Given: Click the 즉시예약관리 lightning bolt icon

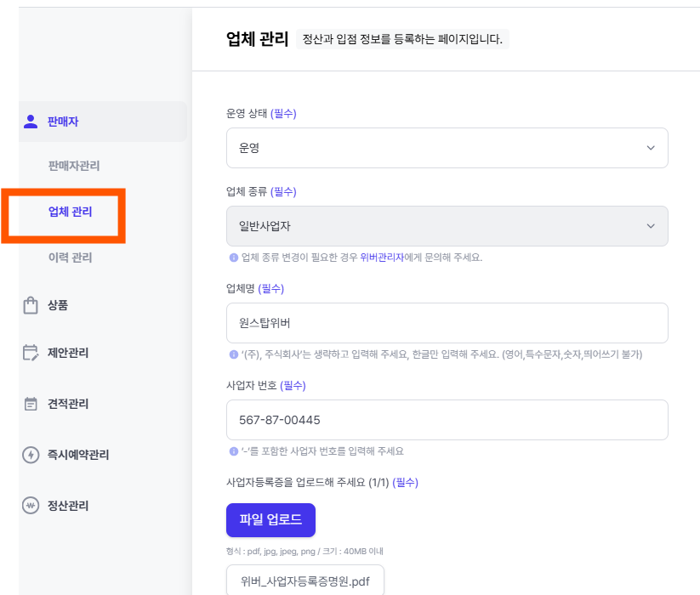Looking at the screenshot, I should pos(31,455).
